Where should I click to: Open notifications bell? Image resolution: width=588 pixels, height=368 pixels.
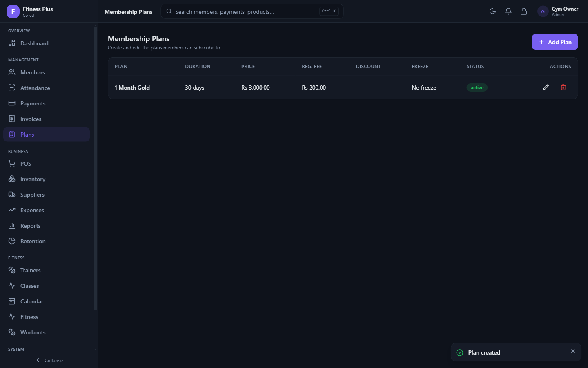point(508,11)
